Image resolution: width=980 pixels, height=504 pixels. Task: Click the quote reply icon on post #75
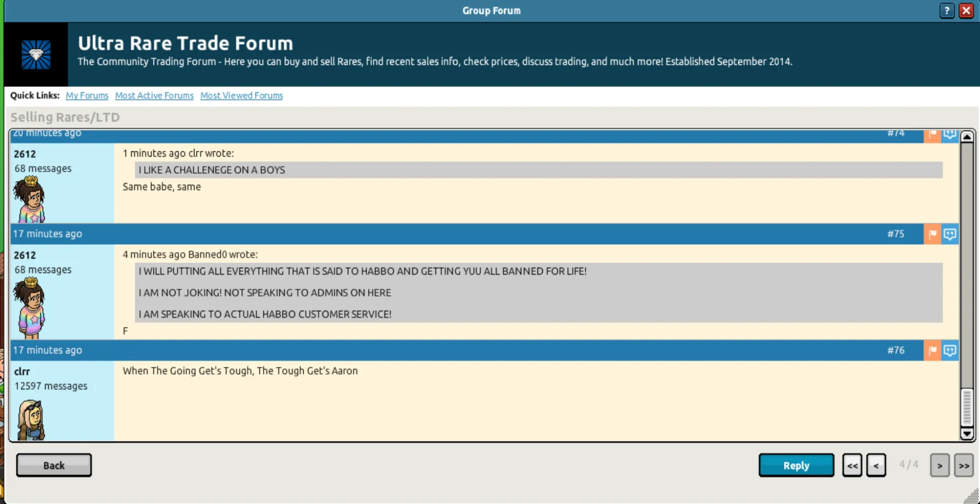point(950,234)
